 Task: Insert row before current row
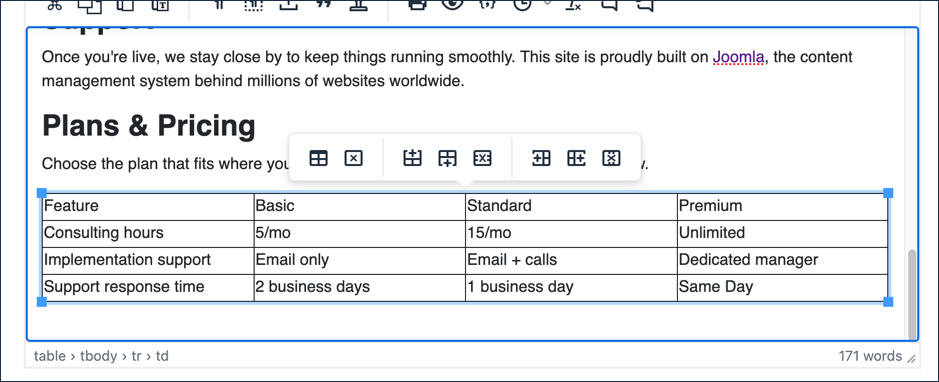pos(413,158)
